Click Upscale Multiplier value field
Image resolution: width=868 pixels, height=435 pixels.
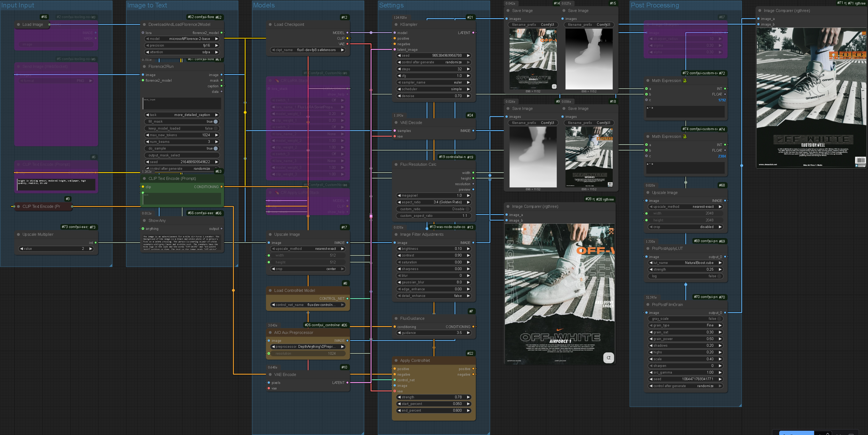56,249
